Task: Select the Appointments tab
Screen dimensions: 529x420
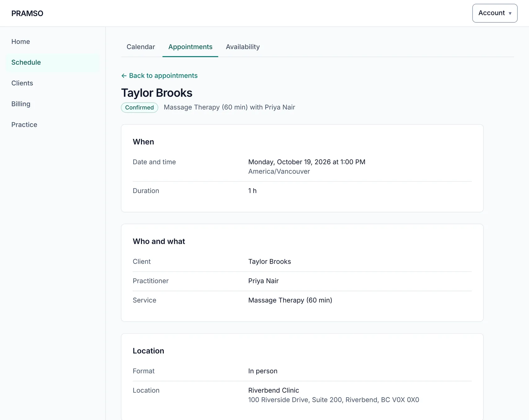Action: tap(190, 47)
